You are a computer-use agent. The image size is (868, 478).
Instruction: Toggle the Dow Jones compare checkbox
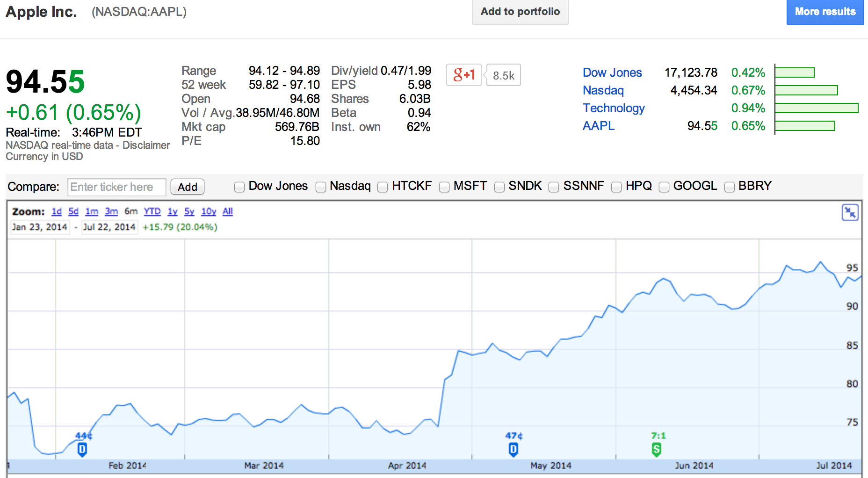(x=239, y=187)
